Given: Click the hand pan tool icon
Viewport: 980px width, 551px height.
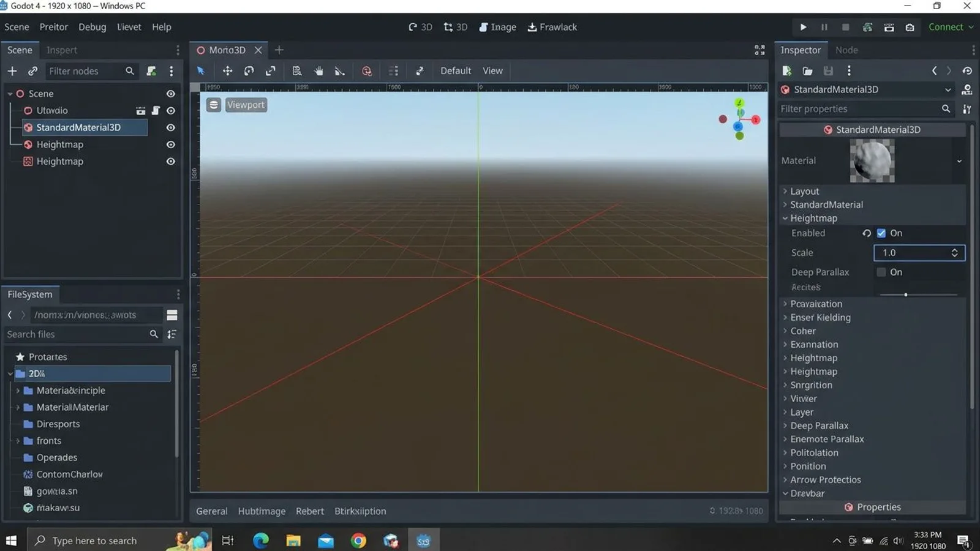Looking at the screenshot, I should 318,71.
